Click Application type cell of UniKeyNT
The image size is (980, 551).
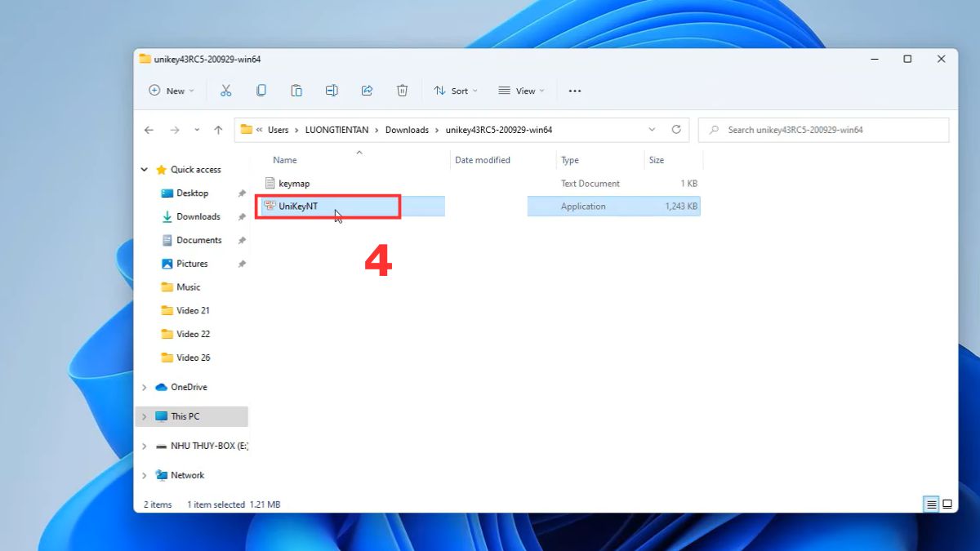click(583, 207)
